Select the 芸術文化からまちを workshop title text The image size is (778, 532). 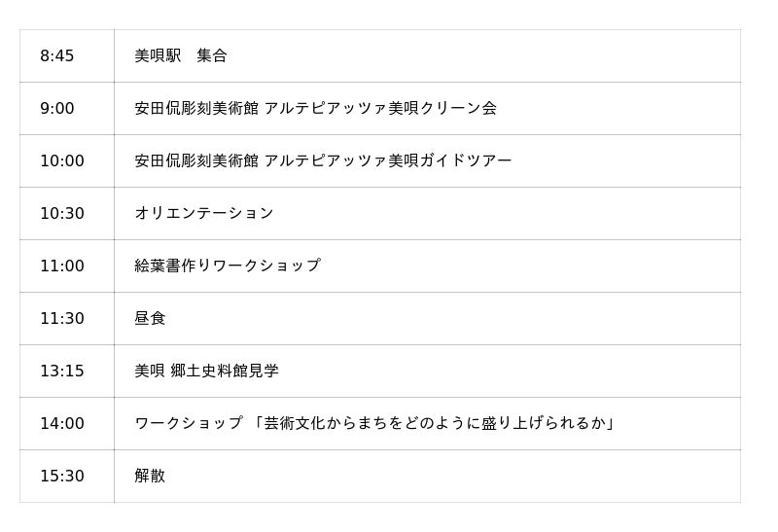435,423
